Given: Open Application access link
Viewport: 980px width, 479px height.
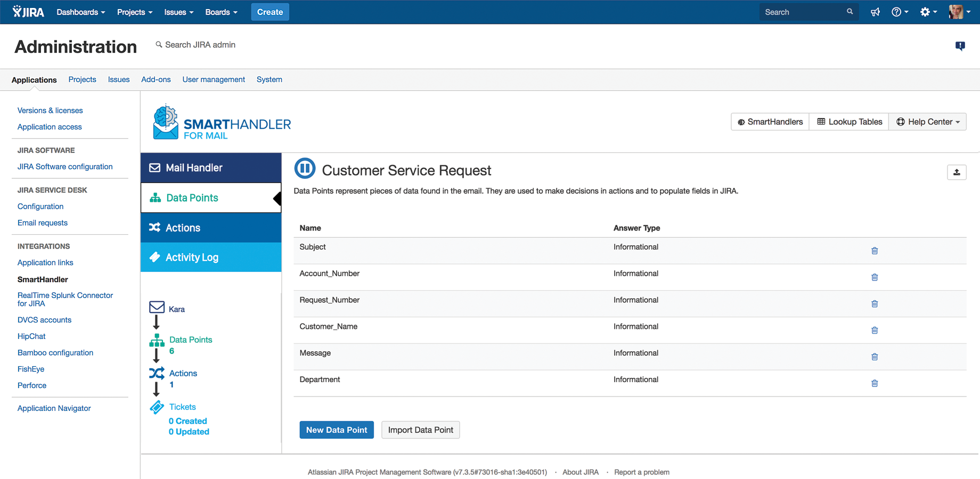Looking at the screenshot, I should click(50, 127).
